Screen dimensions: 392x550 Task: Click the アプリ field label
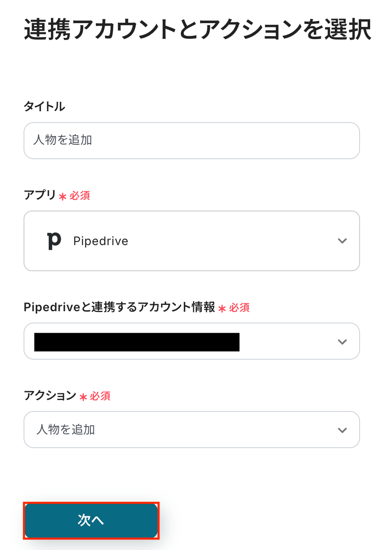click(40, 195)
